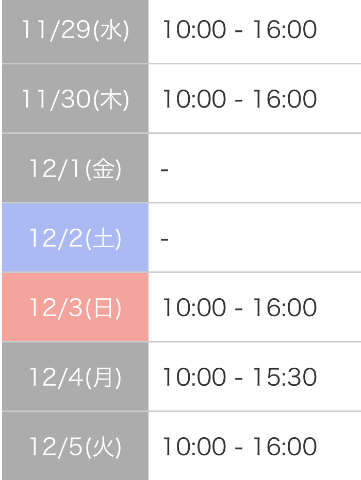Click the 15:30 closing time on 12/4
This screenshot has height=480, width=361.
pyautogui.click(x=284, y=377)
